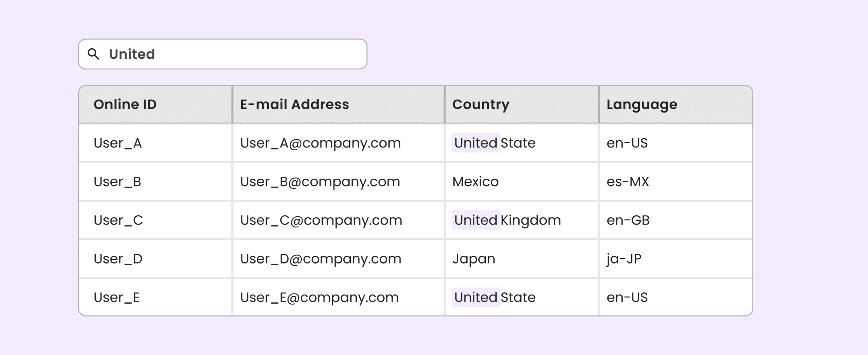868x355 pixels.
Task: Click the magnifying glass search icon
Action: click(x=93, y=54)
